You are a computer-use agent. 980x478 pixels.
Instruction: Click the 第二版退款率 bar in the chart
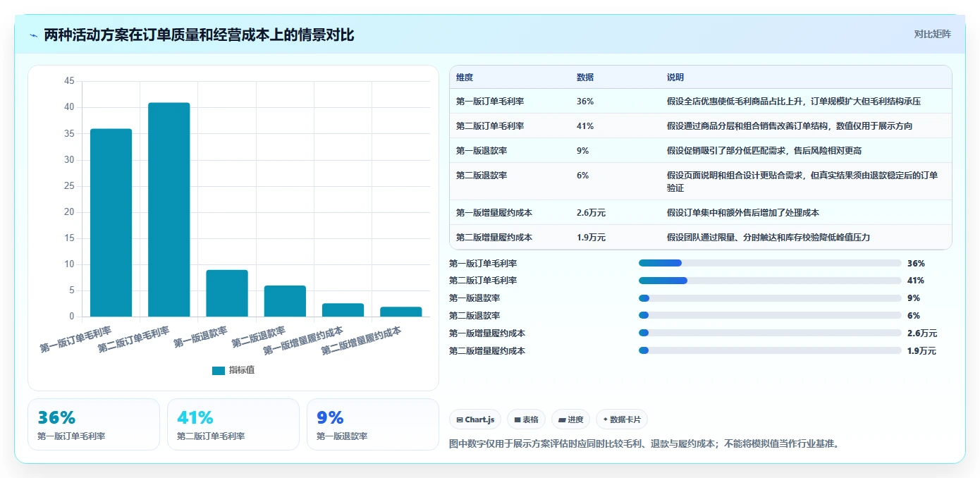click(x=285, y=301)
